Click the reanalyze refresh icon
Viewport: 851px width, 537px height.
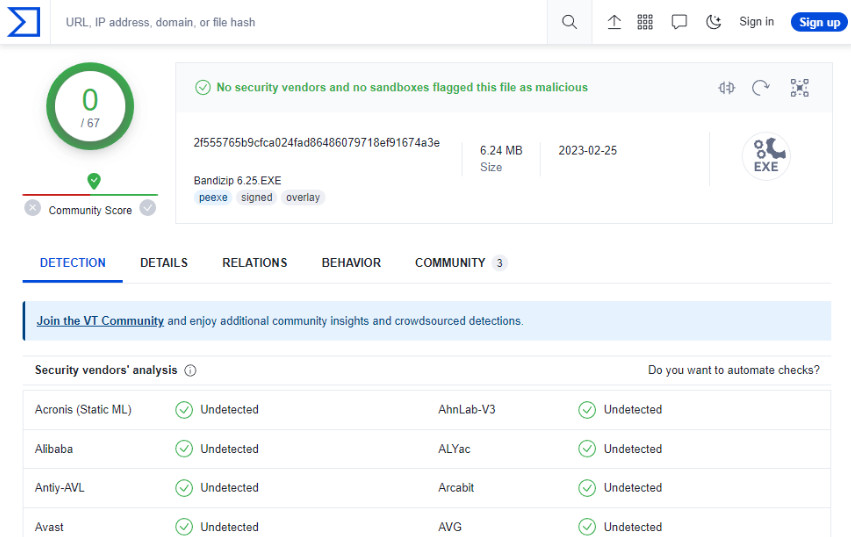(761, 87)
